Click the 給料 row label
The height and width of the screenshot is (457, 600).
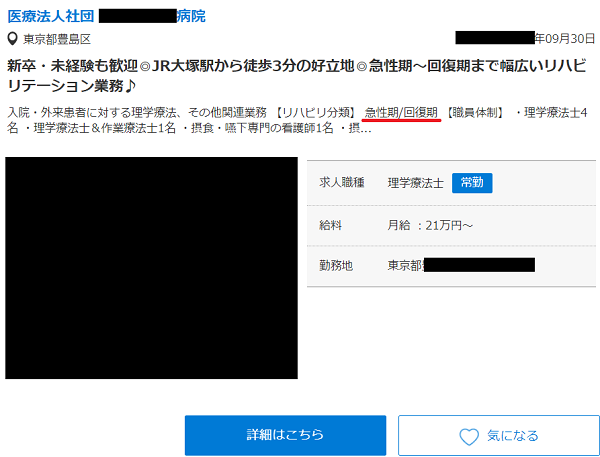click(330, 225)
